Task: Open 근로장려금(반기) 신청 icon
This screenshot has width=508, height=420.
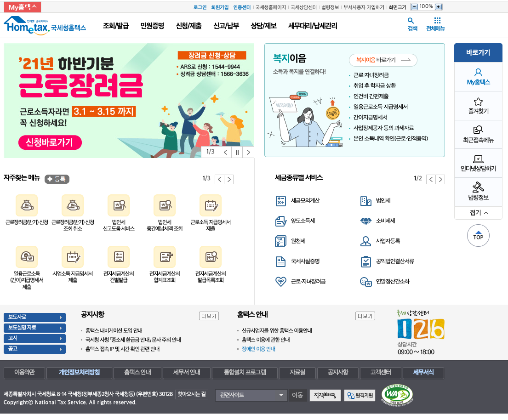Action: 27,205
